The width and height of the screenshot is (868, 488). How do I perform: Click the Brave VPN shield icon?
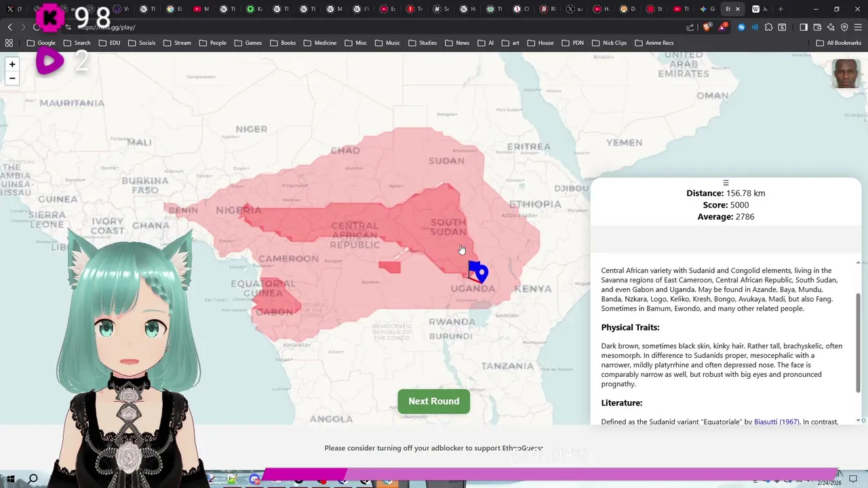(x=844, y=27)
